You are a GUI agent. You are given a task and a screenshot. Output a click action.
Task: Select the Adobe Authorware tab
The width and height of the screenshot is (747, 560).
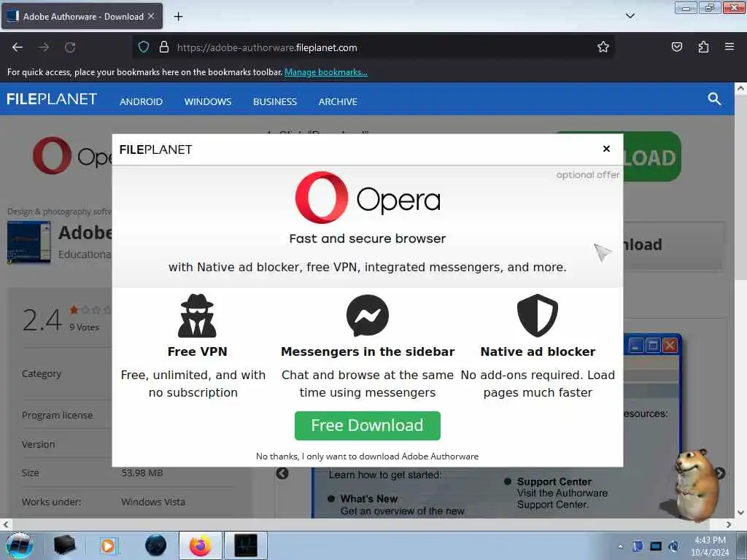(82, 17)
